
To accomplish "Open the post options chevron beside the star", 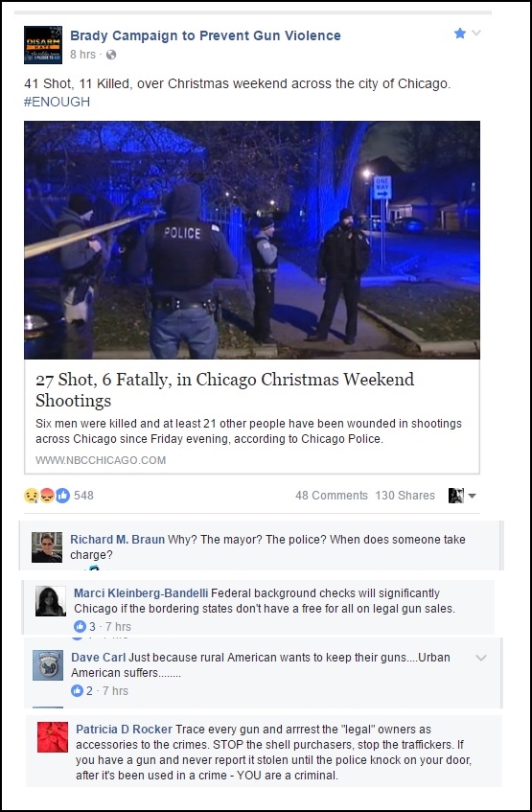I will (476, 34).
